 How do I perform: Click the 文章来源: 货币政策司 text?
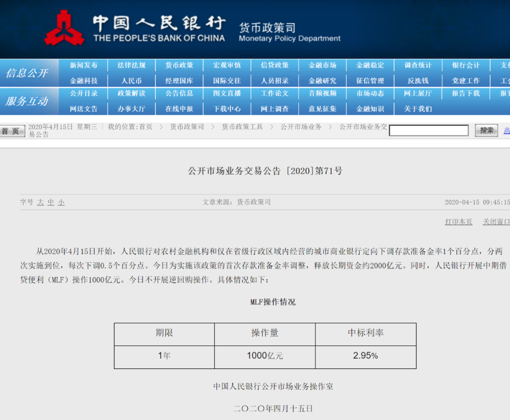click(237, 202)
